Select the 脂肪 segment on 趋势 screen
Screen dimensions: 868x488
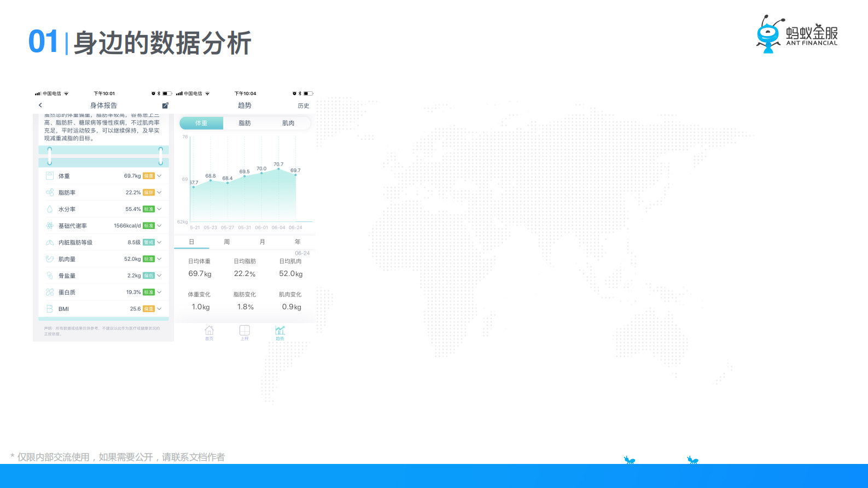click(244, 123)
